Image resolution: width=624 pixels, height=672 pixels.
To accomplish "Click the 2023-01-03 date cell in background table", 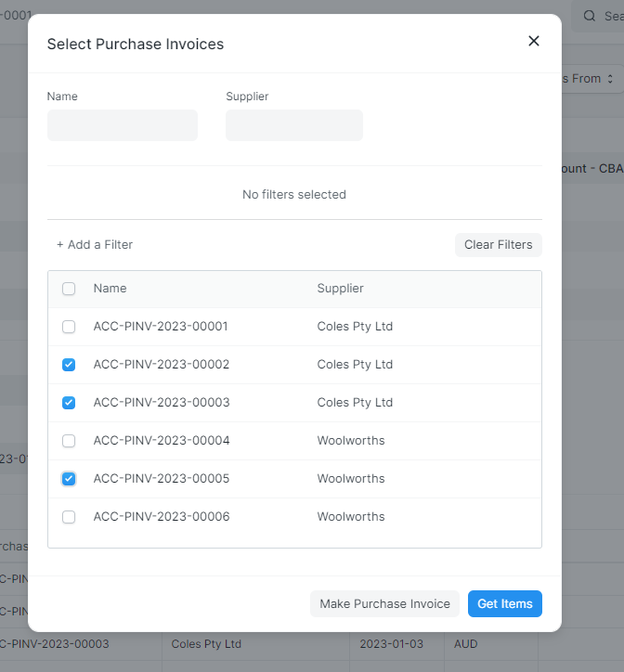I will click(391, 644).
